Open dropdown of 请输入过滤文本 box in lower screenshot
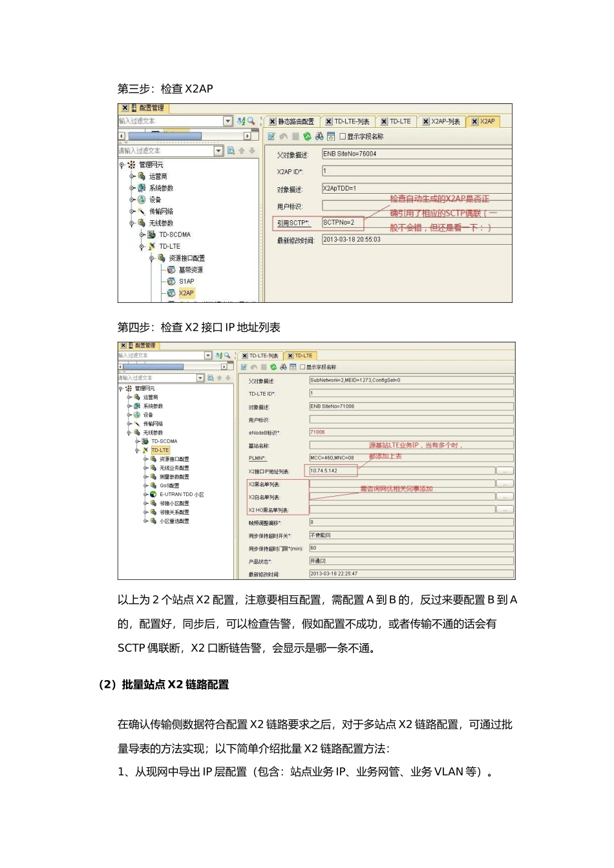 pos(200,378)
